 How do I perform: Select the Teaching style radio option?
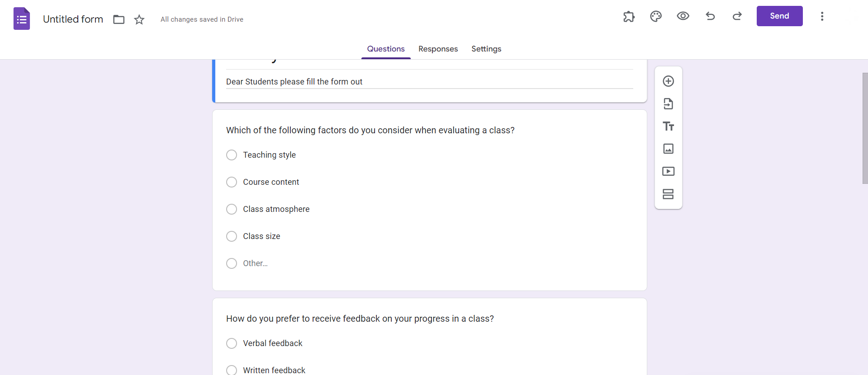[x=232, y=155]
